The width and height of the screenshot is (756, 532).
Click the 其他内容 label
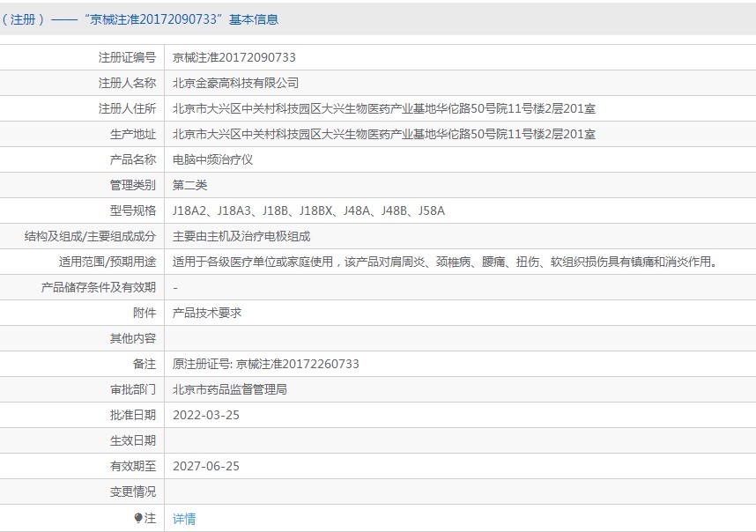pos(133,338)
